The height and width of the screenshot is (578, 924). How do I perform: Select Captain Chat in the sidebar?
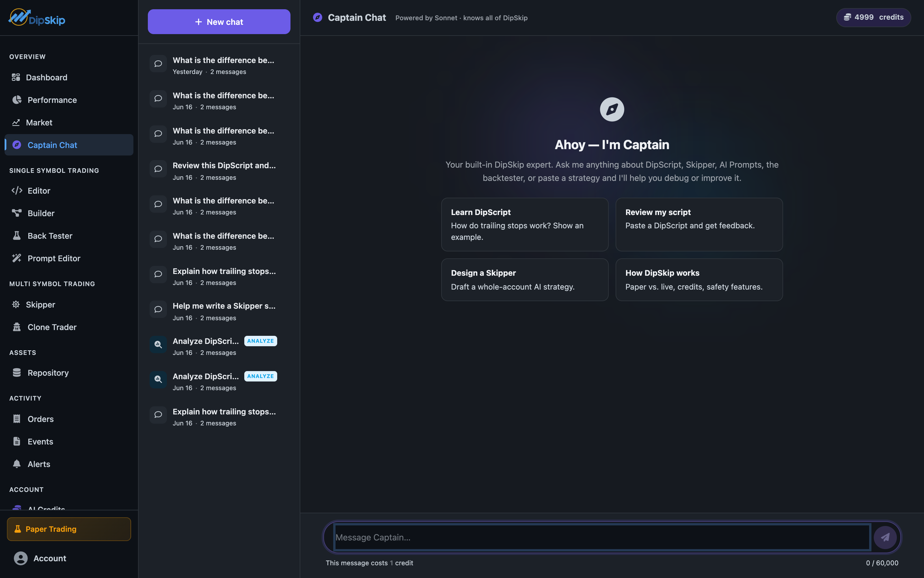tap(69, 145)
